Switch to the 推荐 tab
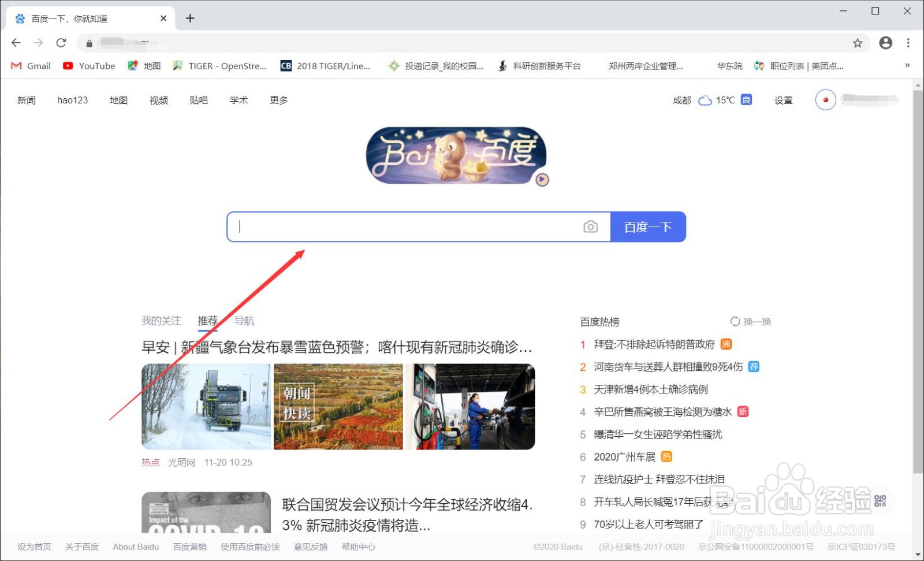The width and height of the screenshot is (924, 561). (207, 321)
